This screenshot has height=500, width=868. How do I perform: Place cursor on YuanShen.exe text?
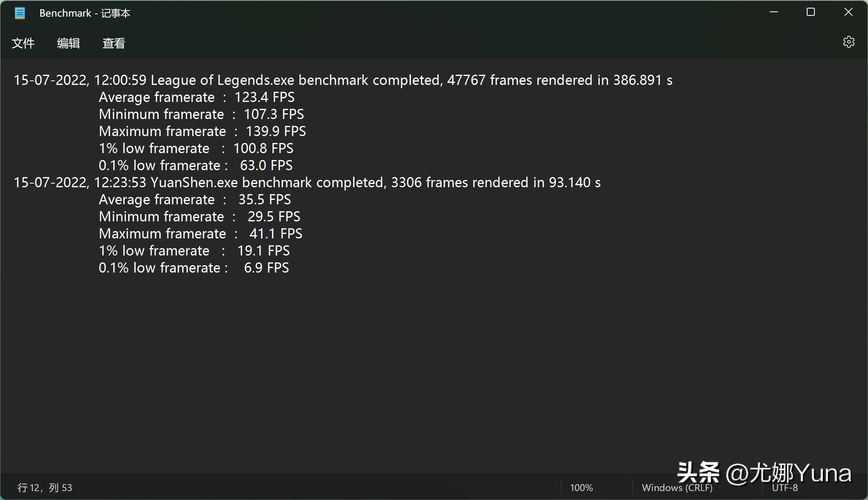click(x=194, y=182)
